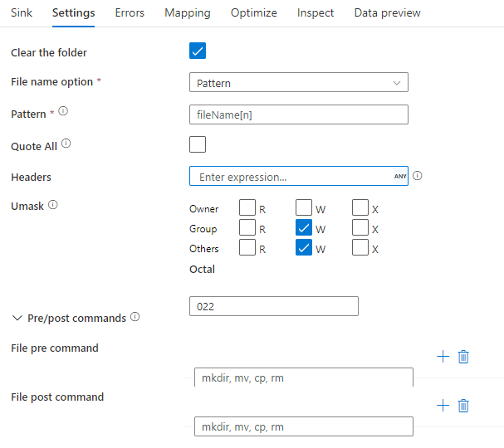Go to the Optimize tab
The width and height of the screenshot is (504, 448).
(x=253, y=12)
